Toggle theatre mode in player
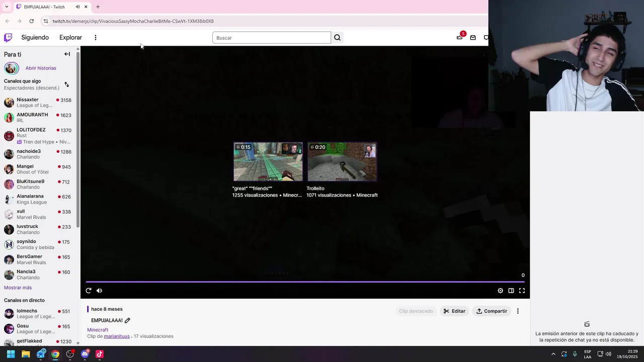This screenshot has height=362, width=644. [511, 291]
